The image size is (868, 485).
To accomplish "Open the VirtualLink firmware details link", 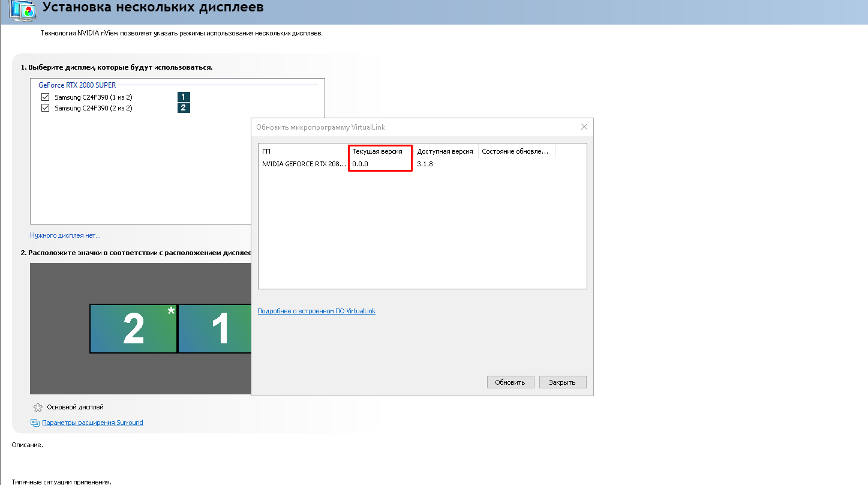I will [316, 310].
